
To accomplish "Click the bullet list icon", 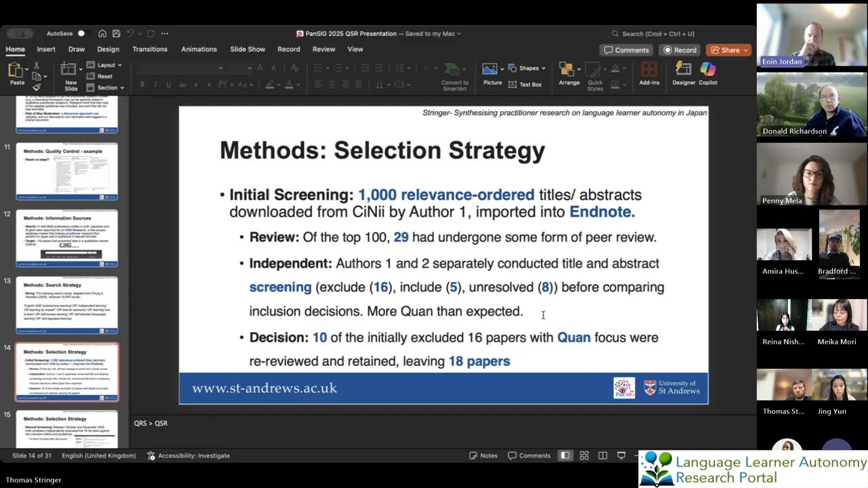I will point(317,68).
